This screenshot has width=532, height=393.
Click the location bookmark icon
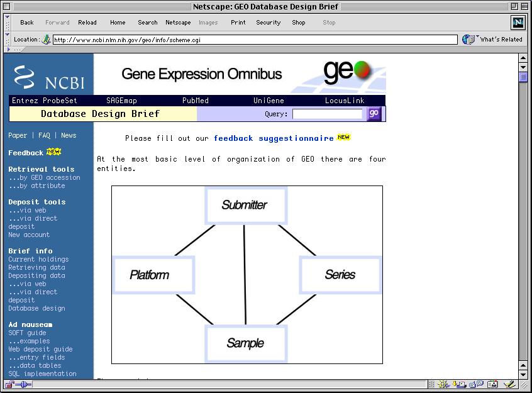pos(46,40)
